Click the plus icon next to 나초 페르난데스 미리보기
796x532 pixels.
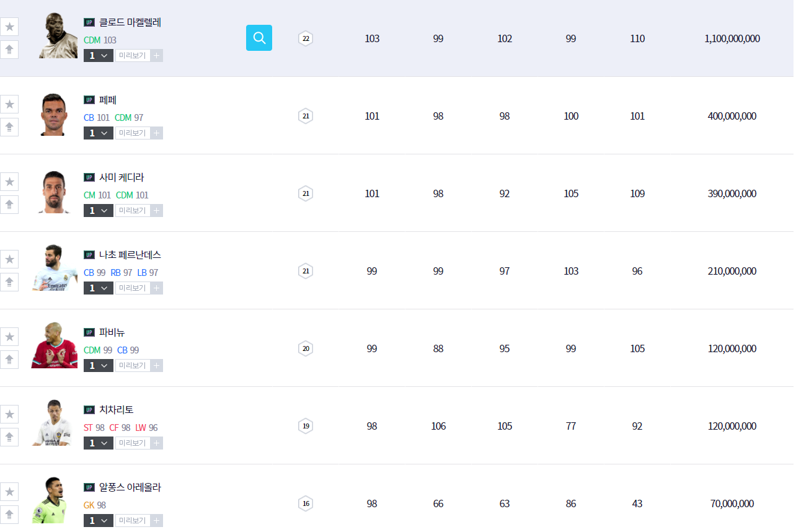tap(157, 288)
